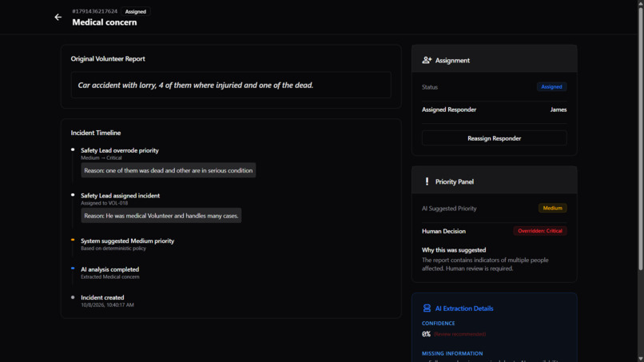Click the explanation about multiple people affected
Screen dimensions: 644x362
click(x=485, y=265)
